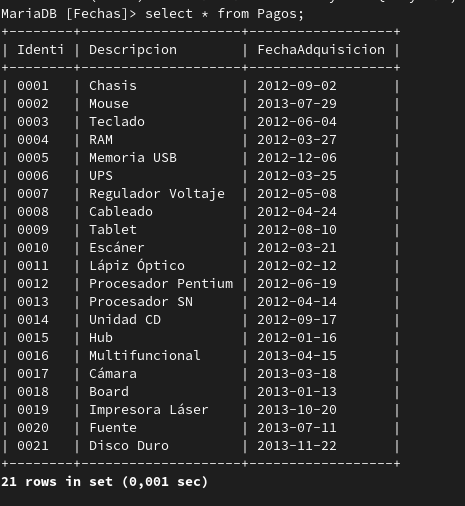
Task: Click the Impresora Láser description
Action: pos(149,410)
